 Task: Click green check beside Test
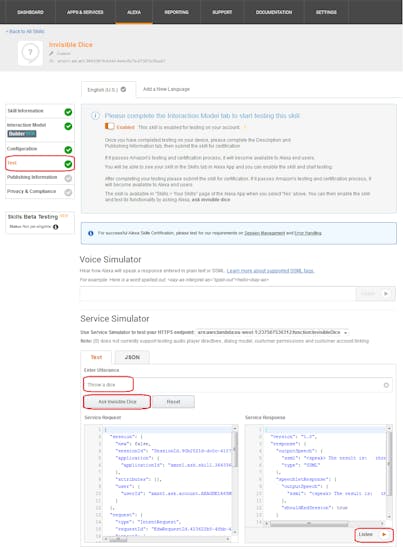(68, 164)
